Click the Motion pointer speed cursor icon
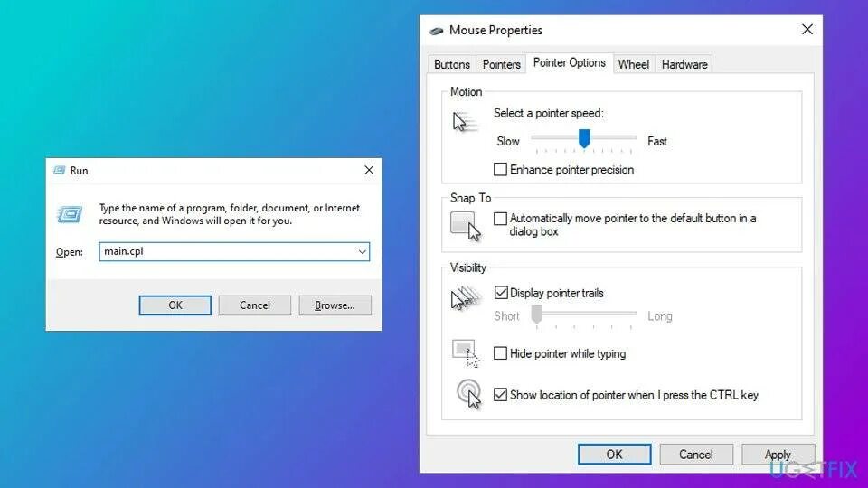868x488 pixels. tap(464, 122)
